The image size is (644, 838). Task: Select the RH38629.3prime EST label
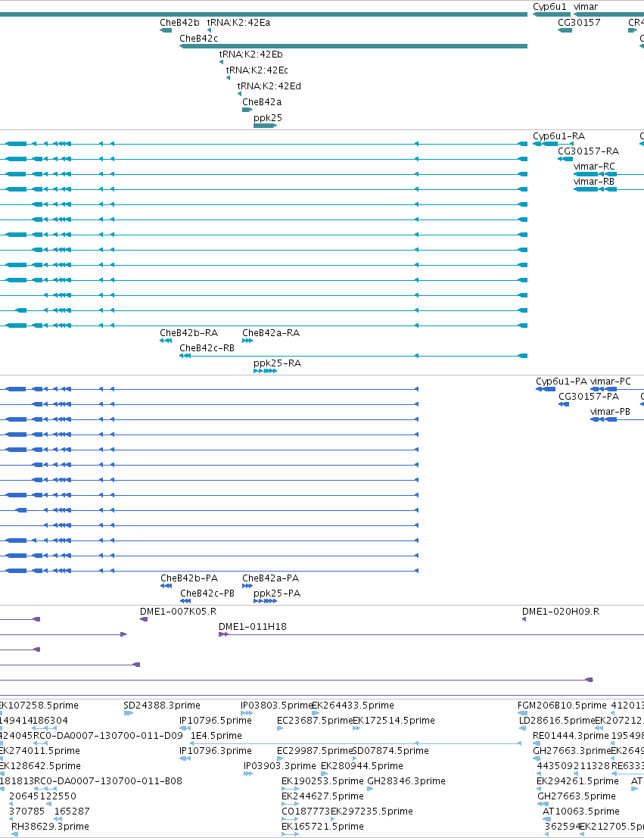pos(50,826)
